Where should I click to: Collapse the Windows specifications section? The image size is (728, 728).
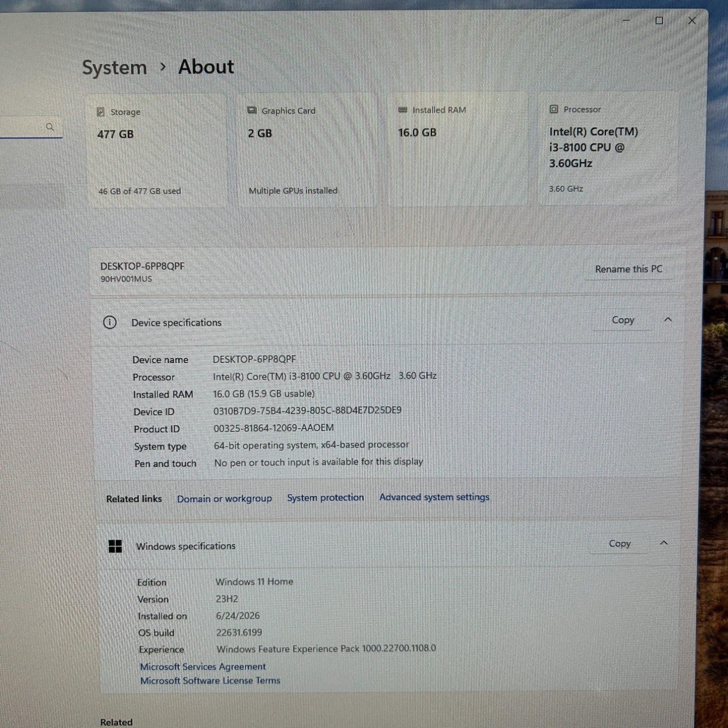664,543
